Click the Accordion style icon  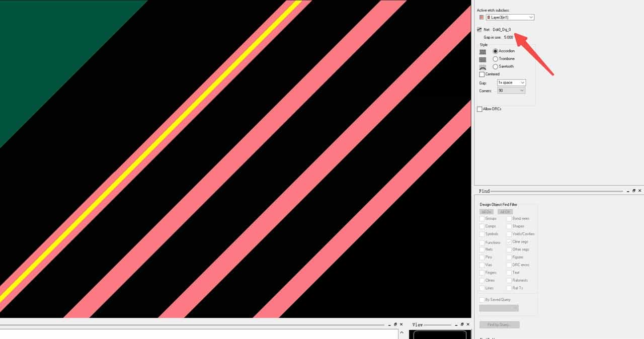click(482, 52)
